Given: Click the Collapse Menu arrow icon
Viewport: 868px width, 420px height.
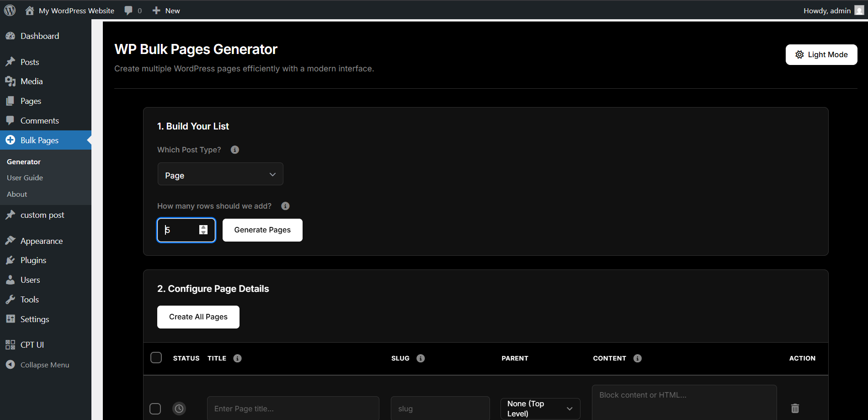Looking at the screenshot, I should [x=11, y=365].
